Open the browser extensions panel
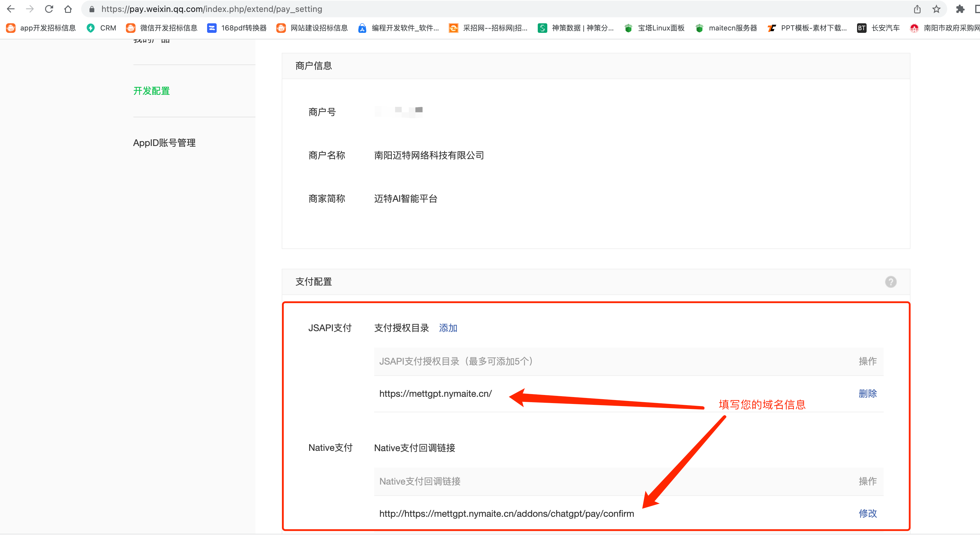The height and width of the screenshot is (538, 980). click(x=960, y=9)
